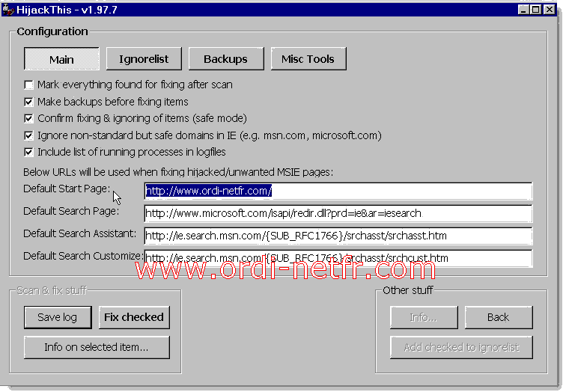This screenshot has height=392, width=563.
Task: Click the Default Search Page URL field
Action: click(338, 213)
